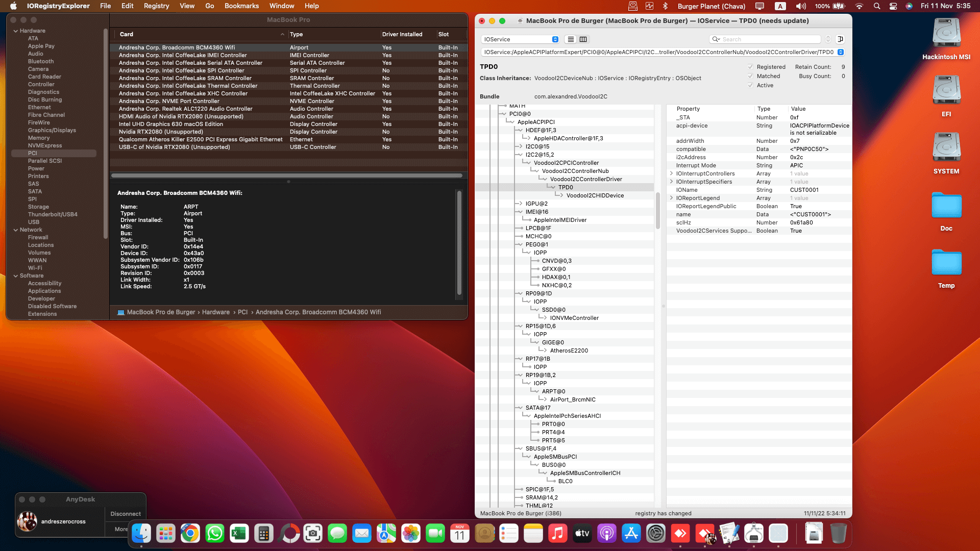Screen dimensions: 980x551
Task: Click Bluetooth icon in menu bar
Action: tap(665, 6)
